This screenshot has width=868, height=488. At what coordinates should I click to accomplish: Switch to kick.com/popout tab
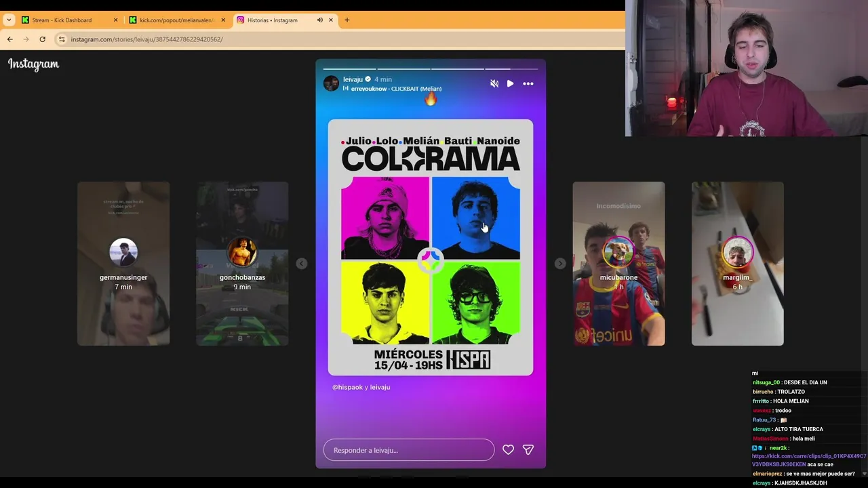pos(176,20)
